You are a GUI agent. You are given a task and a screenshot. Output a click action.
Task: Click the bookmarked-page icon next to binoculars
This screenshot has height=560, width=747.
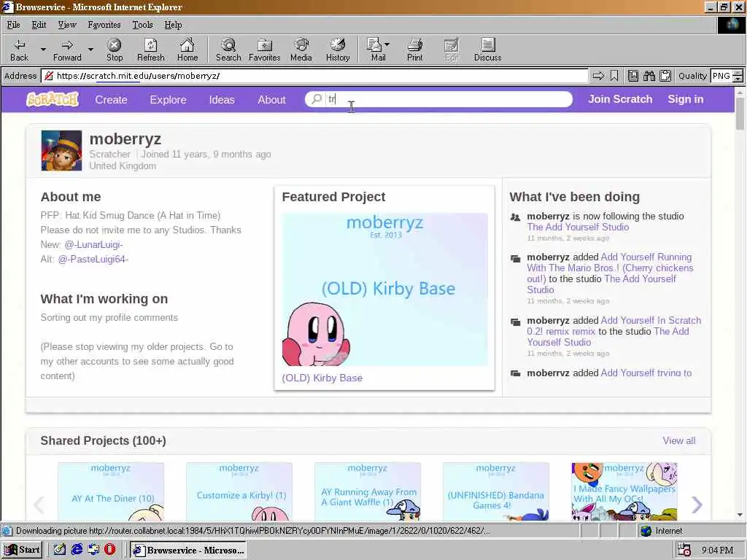point(633,76)
